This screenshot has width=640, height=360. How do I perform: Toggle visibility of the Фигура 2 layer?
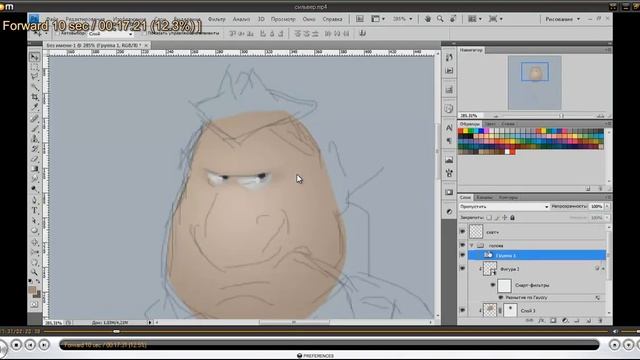pyautogui.click(x=462, y=269)
